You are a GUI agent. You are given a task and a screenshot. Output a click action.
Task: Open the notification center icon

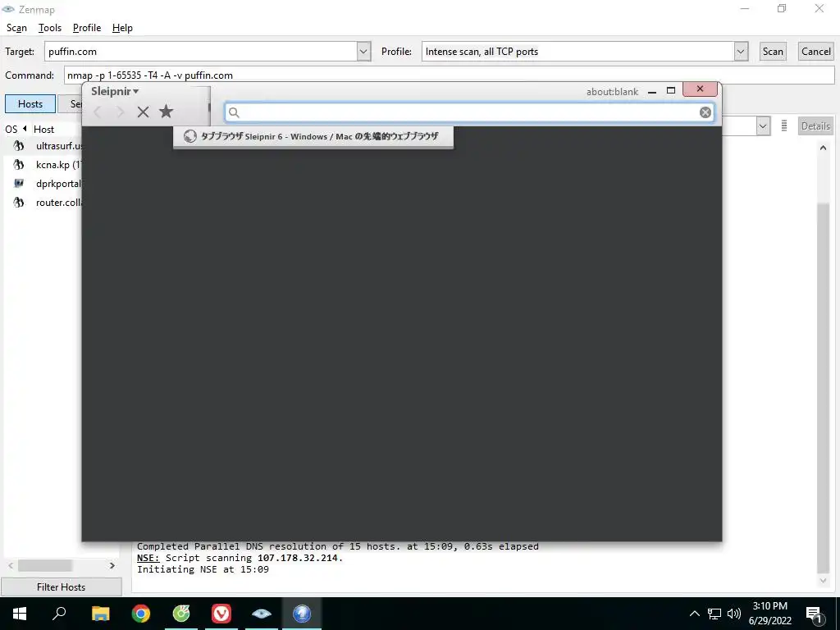coord(815,614)
